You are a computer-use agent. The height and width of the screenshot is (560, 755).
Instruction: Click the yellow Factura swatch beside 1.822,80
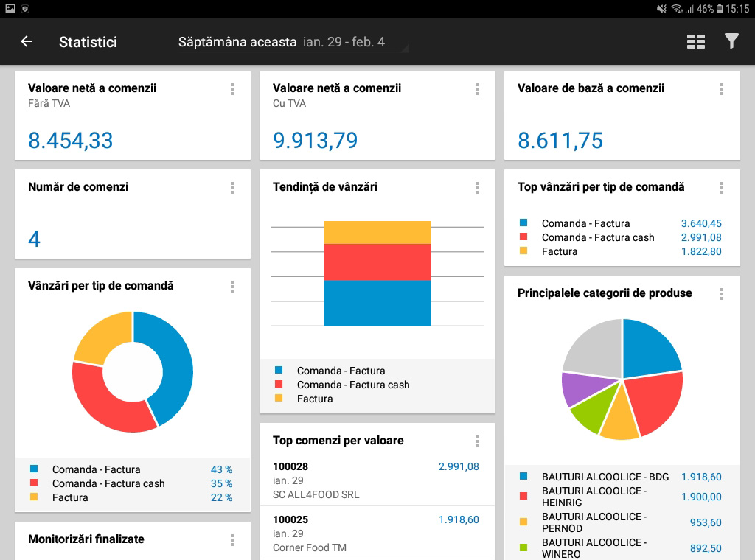523,251
